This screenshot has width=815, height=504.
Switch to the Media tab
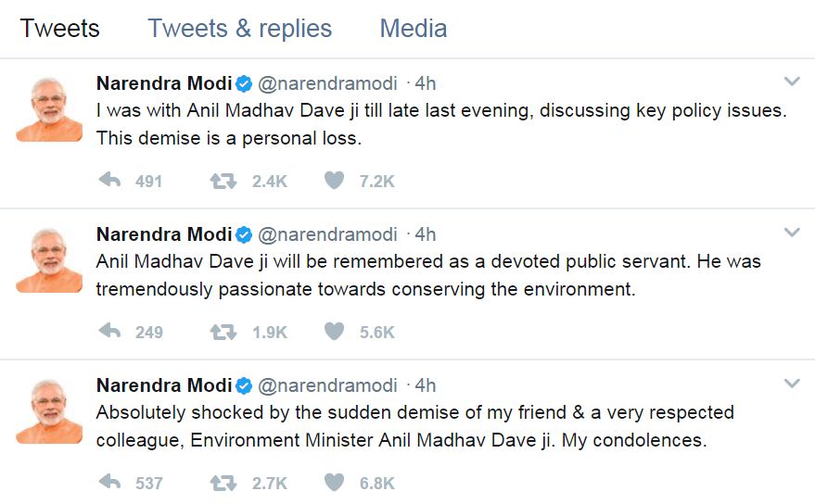[x=413, y=29]
